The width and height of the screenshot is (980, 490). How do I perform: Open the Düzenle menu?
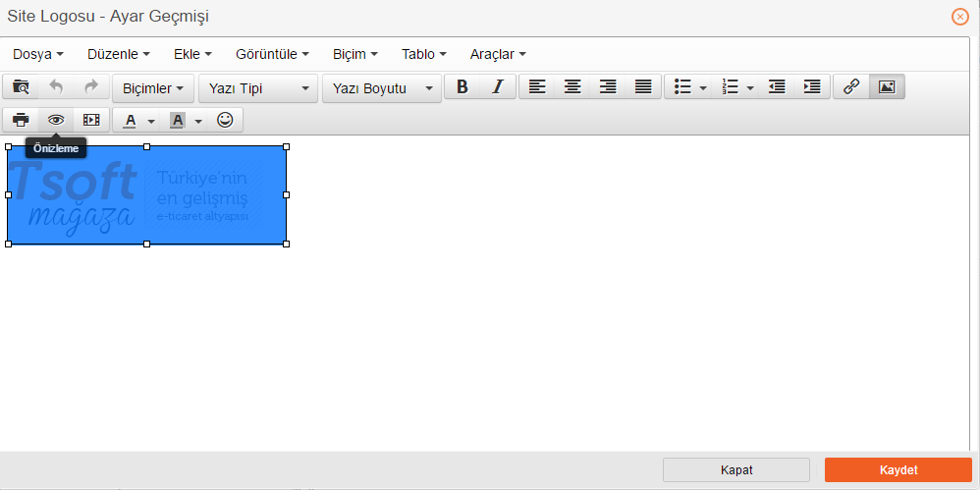(119, 54)
